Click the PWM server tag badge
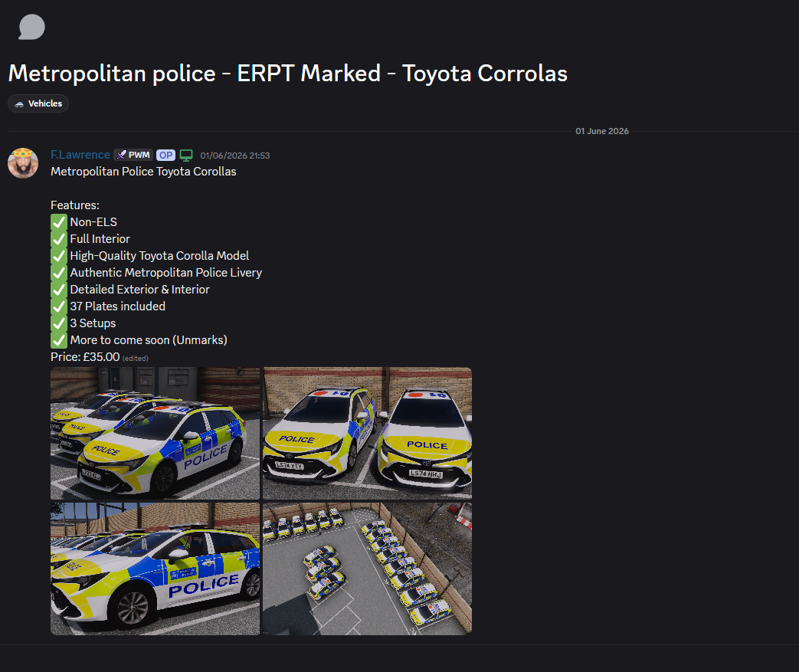This screenshot has height=672, width=799. pos(133,155)
